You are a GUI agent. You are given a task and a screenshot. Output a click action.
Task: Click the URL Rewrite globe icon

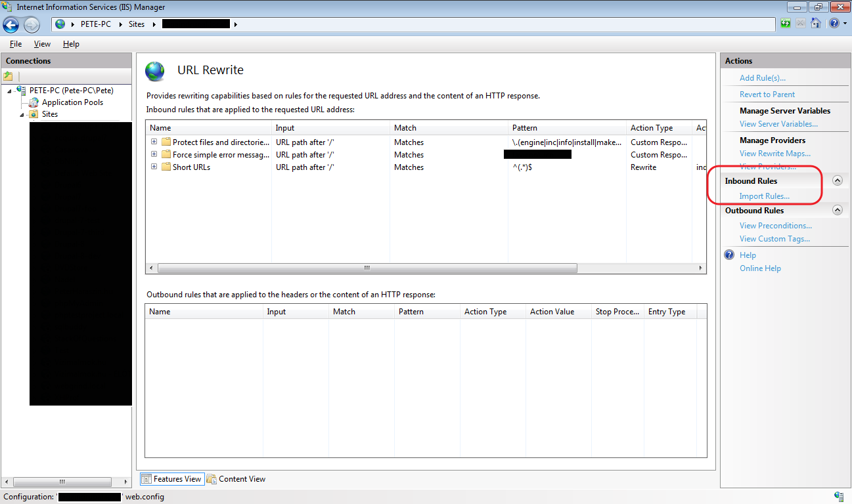pos(155,71)
